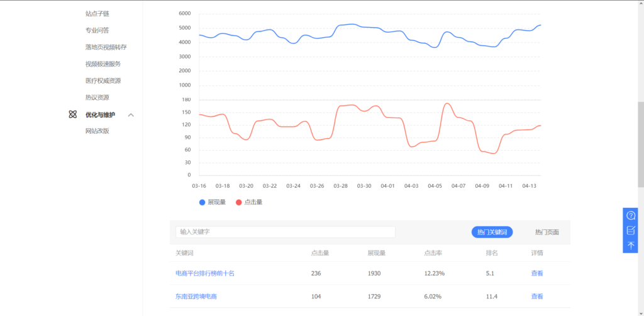644x316 pixels.
Task: Open 热议资源 in the sidebar
Action: click(x=97, y=97)
